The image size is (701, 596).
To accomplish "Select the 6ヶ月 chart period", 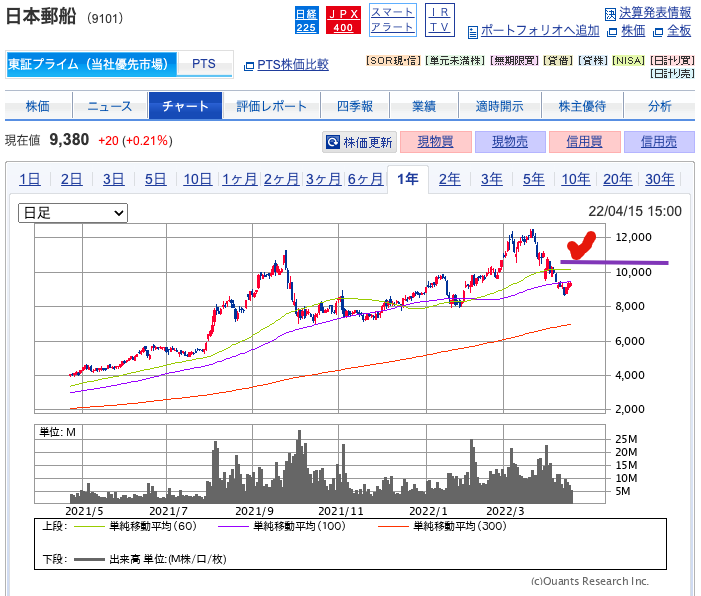I will tap(365, 179).
